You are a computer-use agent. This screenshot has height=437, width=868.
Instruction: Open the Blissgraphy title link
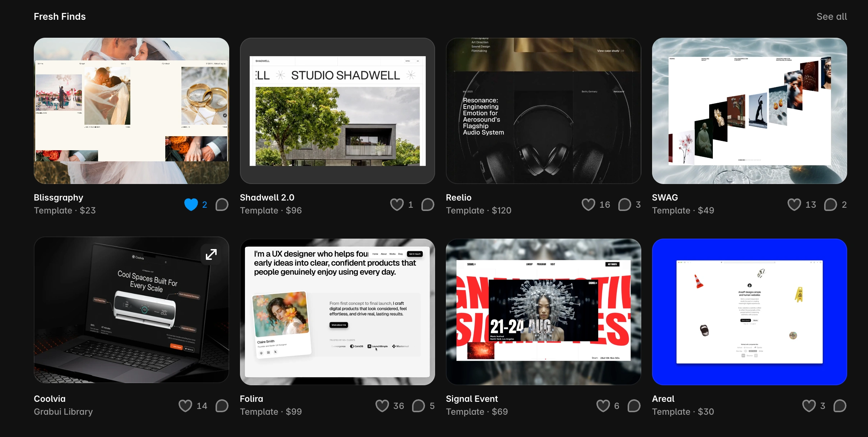pos(59,198)
